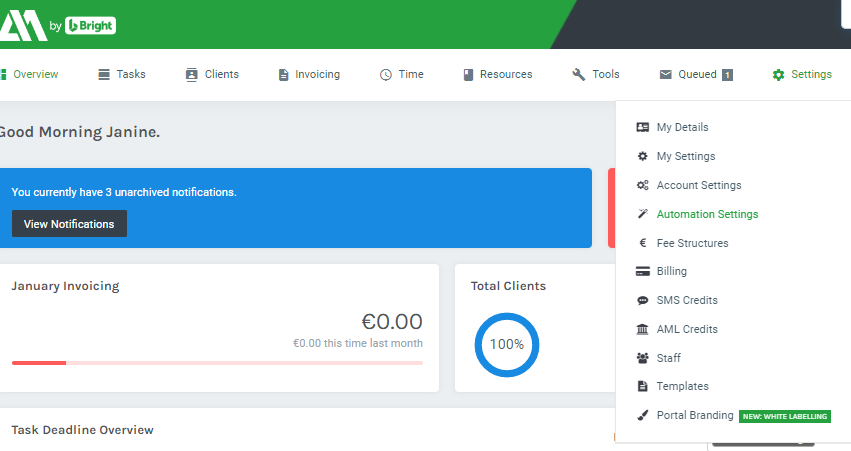The width and height of the screenshot is (851, 451).
Task: Open the Queued emails menu
Action: click(696, 74)
